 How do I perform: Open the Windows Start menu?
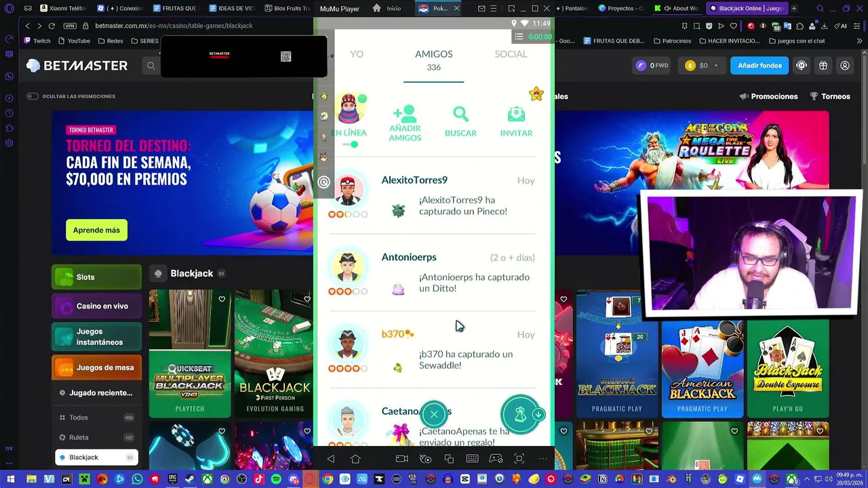(10, 479)
